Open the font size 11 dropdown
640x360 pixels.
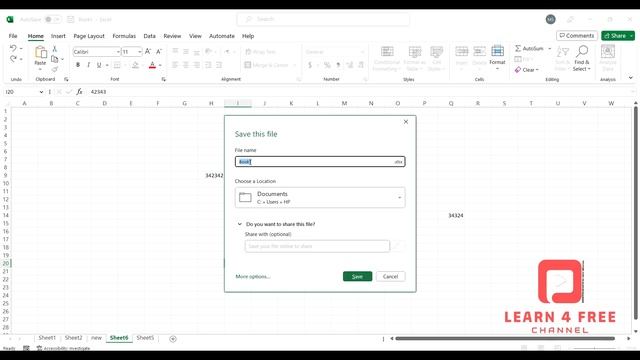[140, 52]
